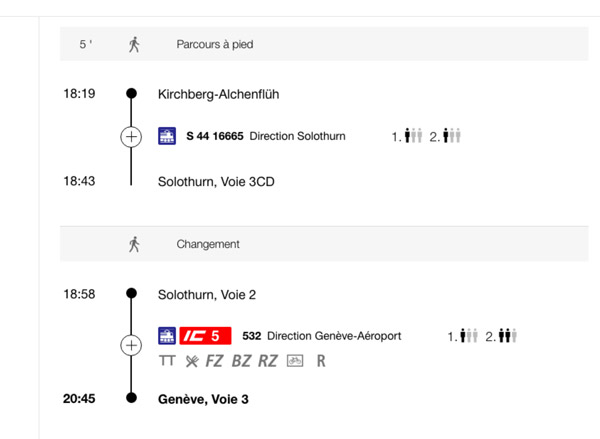Click the RZ quiet zone icon
The image size is (600, 439).
(x=267, y=361)
